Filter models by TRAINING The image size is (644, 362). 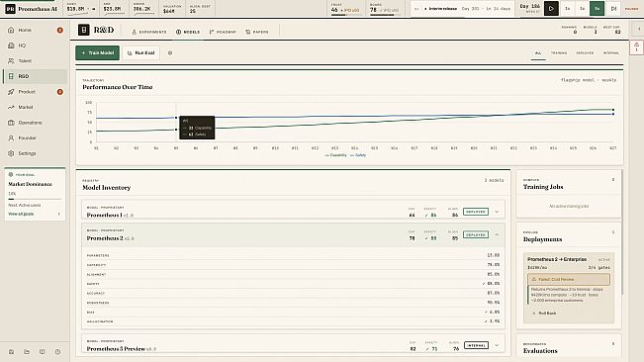tap(559, 53)
